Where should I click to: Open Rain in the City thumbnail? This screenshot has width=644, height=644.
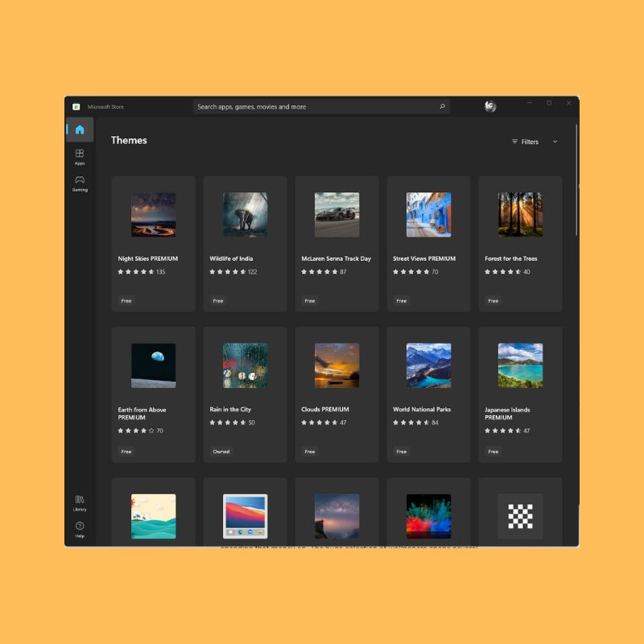click(246, 365)
